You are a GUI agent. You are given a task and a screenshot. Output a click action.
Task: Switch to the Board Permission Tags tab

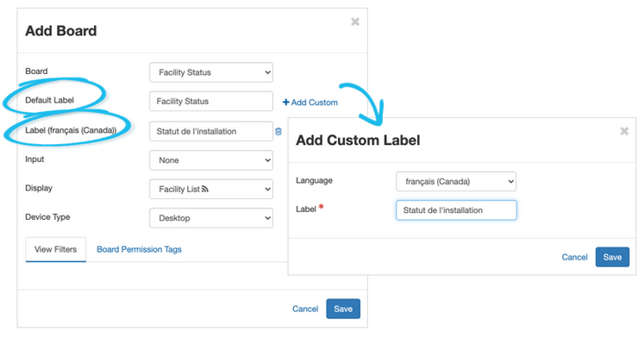click(x=139, y=249)
